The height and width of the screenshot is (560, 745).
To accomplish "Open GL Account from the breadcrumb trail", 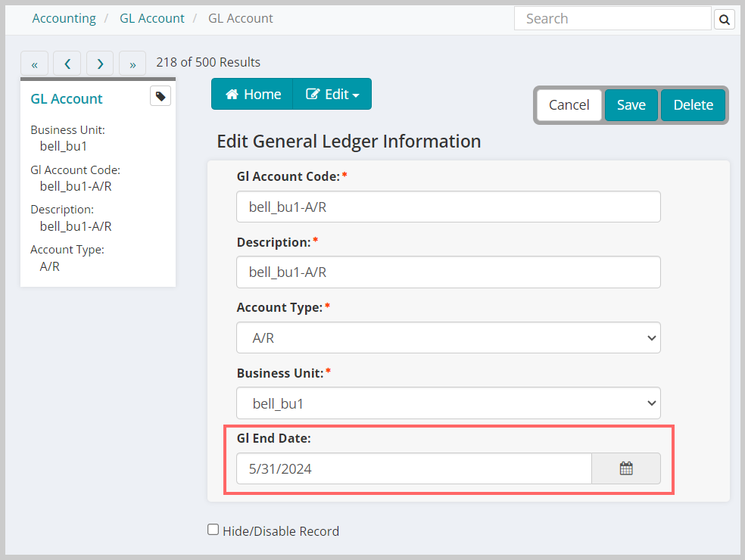I will pos(151,17).
